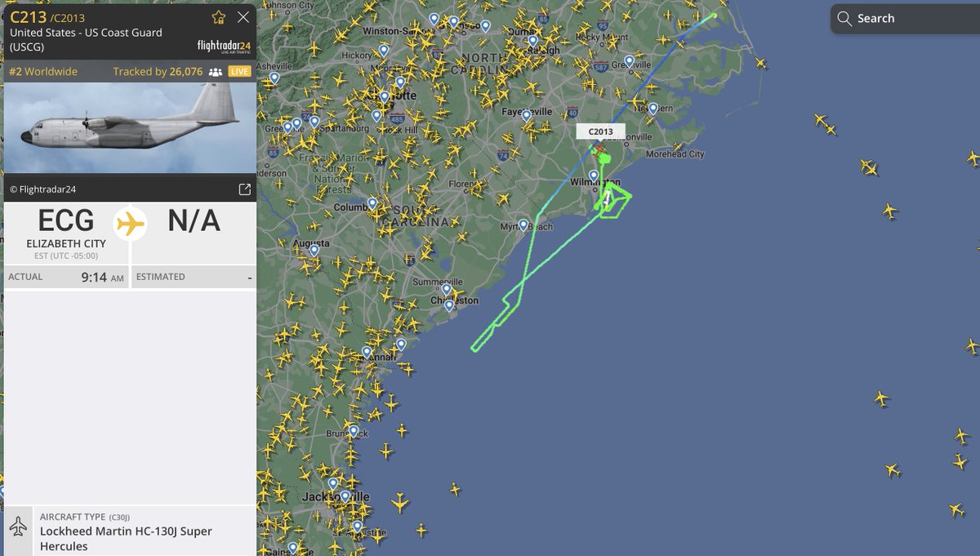
Task: Click the LIVE badge
Action: 239,72
